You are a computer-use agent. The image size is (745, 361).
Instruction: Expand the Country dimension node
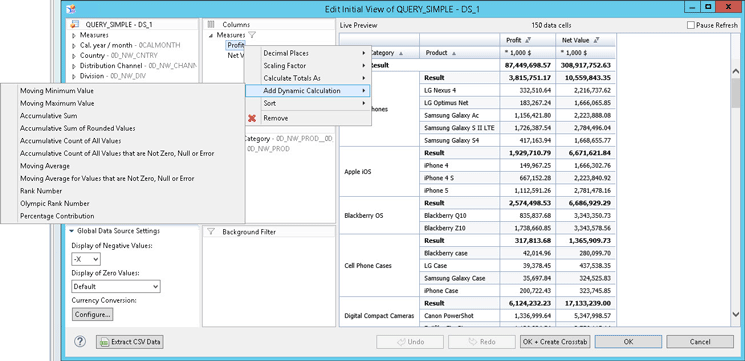[x=74, y=56]
